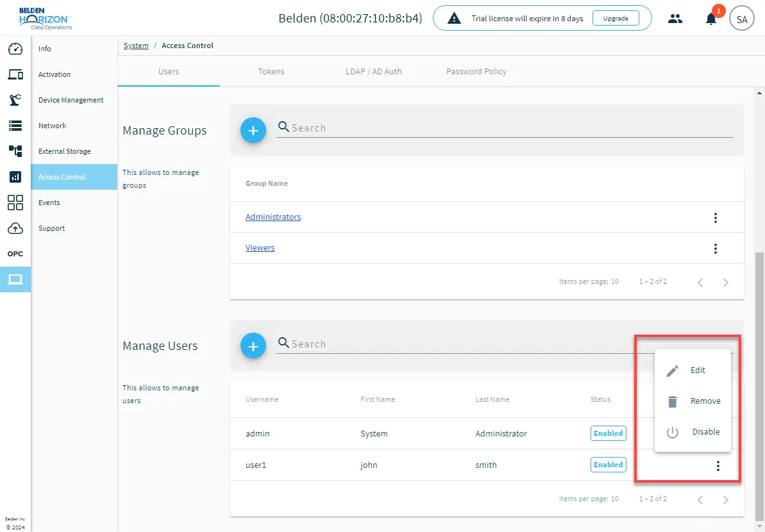Switch to the LDAP / AD Auth tab
The width and height of the screenshot is (765, 532).
coord(374,71)
